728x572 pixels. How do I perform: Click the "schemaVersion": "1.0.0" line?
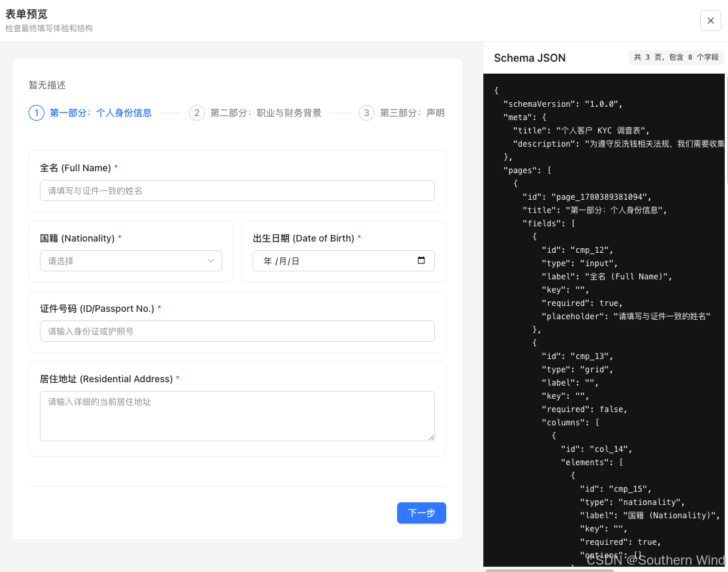coord(563,104)
